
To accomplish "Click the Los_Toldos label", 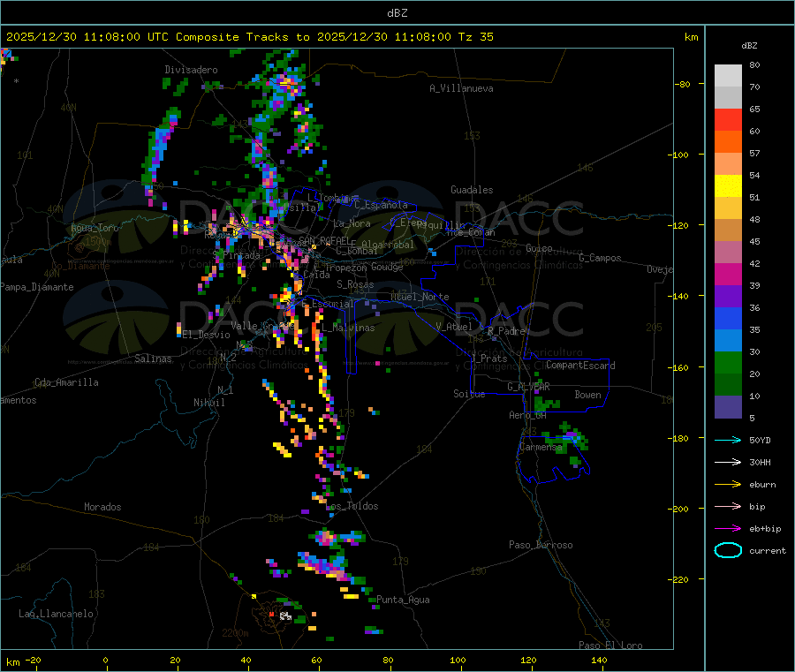I will (x=352, y=506).
